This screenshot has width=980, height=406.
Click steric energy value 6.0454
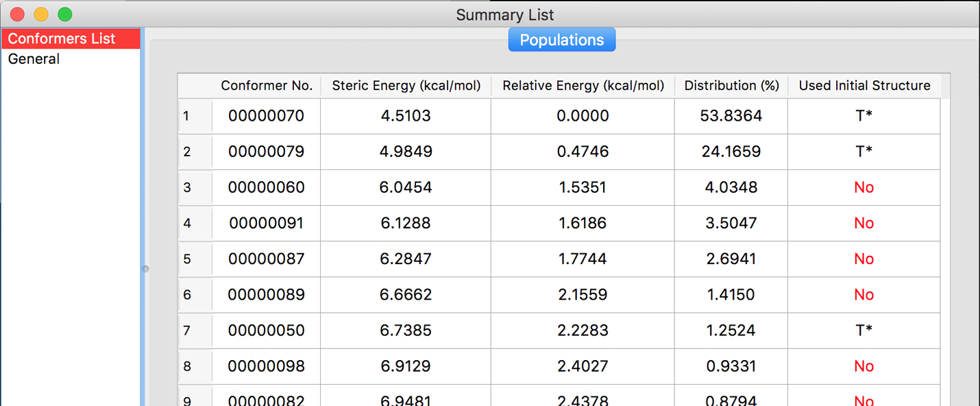tap(406, 188)
